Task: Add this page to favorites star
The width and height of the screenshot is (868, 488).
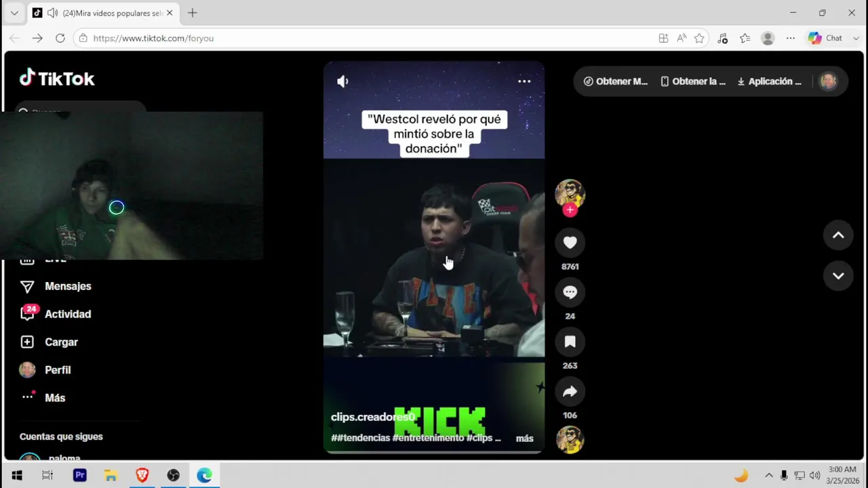Action: click(x=699, y=38)
